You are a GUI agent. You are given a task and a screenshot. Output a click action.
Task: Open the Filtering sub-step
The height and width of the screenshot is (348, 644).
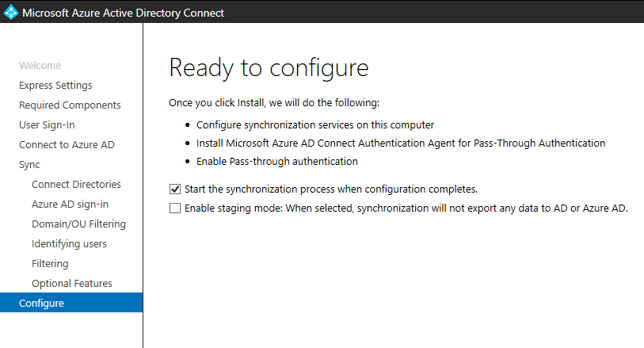tap(50, 264)
